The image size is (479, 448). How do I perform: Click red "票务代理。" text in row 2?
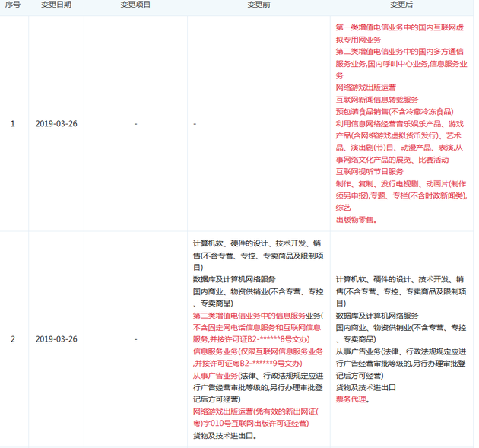pyautogui.click(x=352, y=399)
